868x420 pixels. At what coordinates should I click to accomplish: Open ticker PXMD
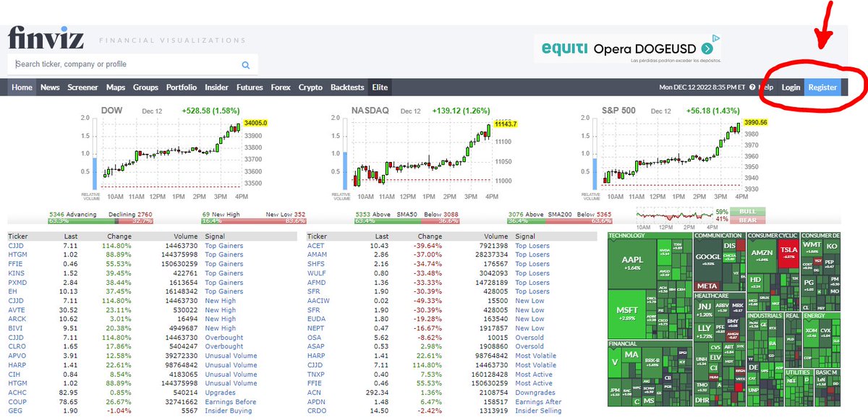(17, 283)
